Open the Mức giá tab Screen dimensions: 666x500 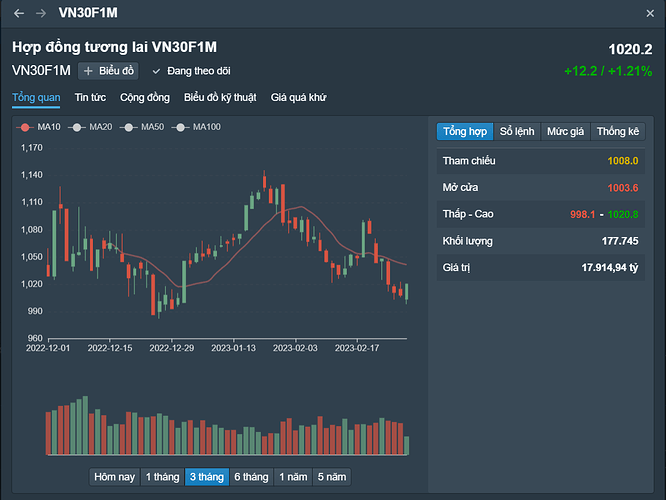point(567,131)
